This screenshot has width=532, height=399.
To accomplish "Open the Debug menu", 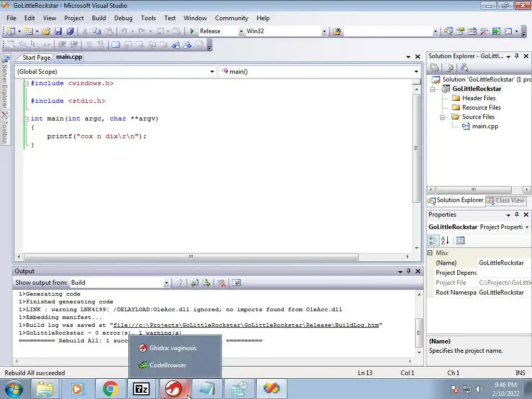I will coord(123,18).
